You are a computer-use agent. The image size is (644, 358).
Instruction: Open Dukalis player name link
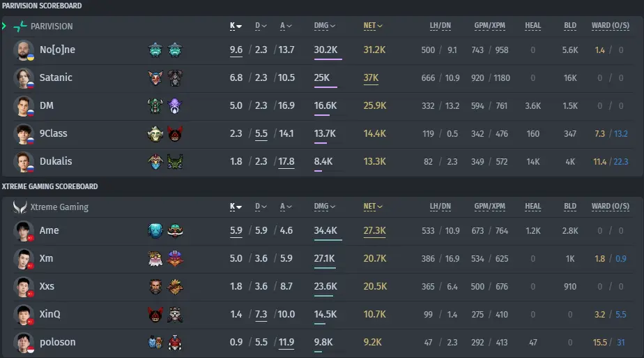pos(56,161)
